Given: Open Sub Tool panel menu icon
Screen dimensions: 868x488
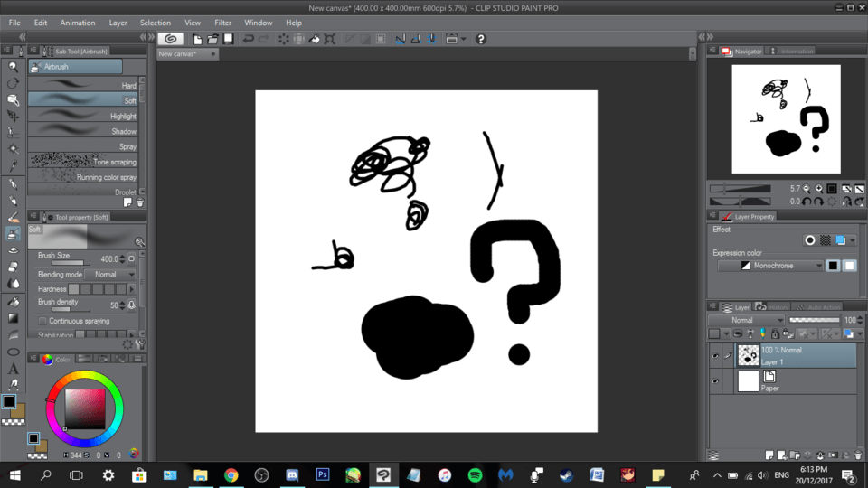Looking at the screenshot, I should (33, 51).
